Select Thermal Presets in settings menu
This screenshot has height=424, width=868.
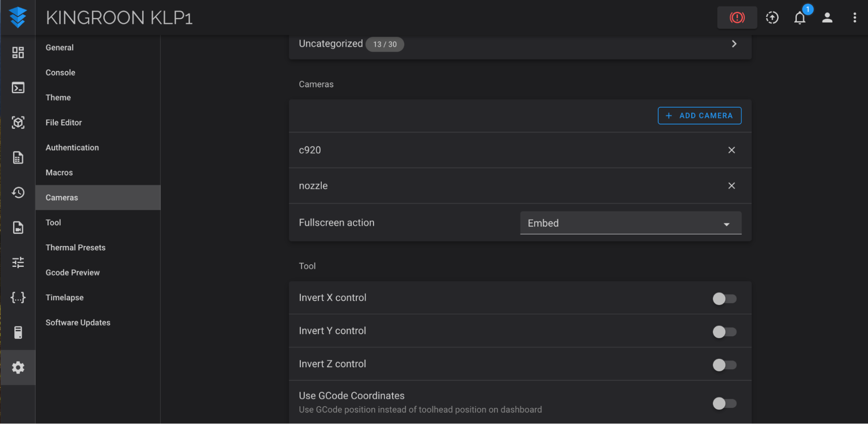click(x=76, y=247)
